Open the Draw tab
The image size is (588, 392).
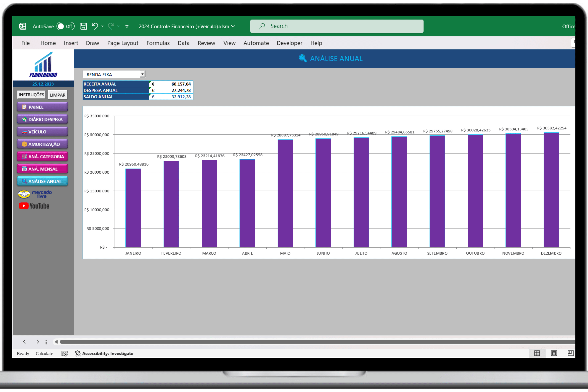tap(93, 43)
